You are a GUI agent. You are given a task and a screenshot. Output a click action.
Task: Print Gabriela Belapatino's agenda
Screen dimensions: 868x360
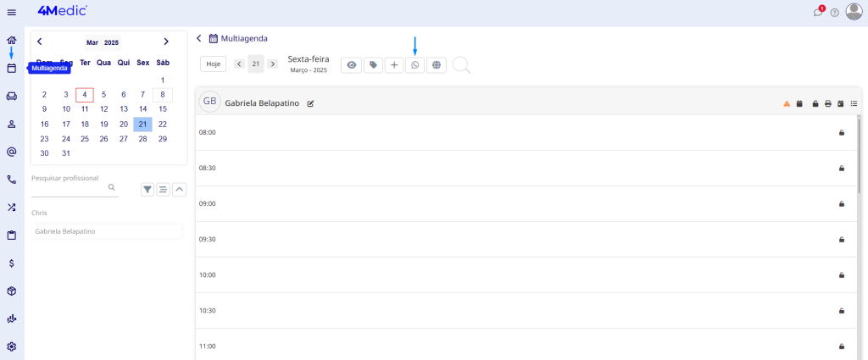coord(828,103)
